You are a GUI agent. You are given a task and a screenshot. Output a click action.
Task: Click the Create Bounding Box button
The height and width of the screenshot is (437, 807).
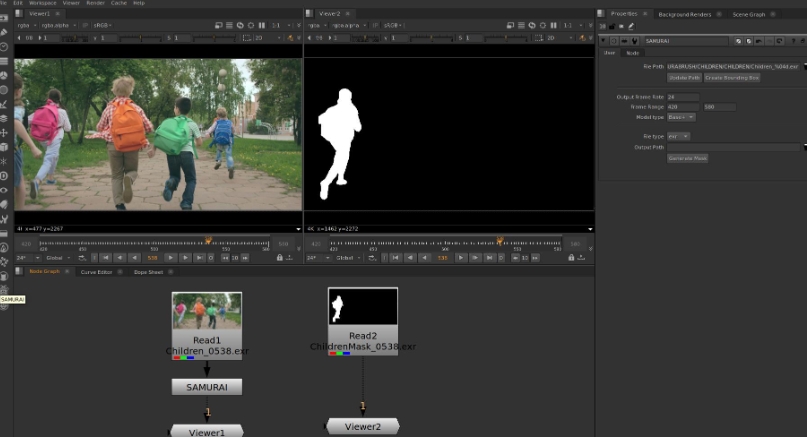(x=732, y=77)
